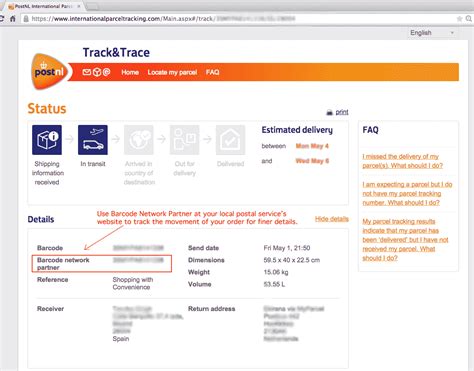Click the padlock icon in address bar

(x=26, y=19)
